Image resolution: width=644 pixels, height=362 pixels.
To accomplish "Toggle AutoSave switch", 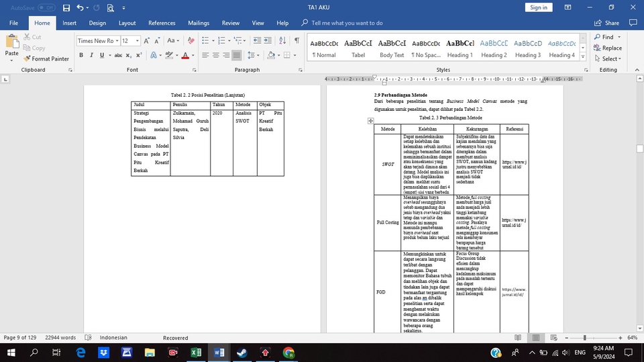I will (46, 7).
